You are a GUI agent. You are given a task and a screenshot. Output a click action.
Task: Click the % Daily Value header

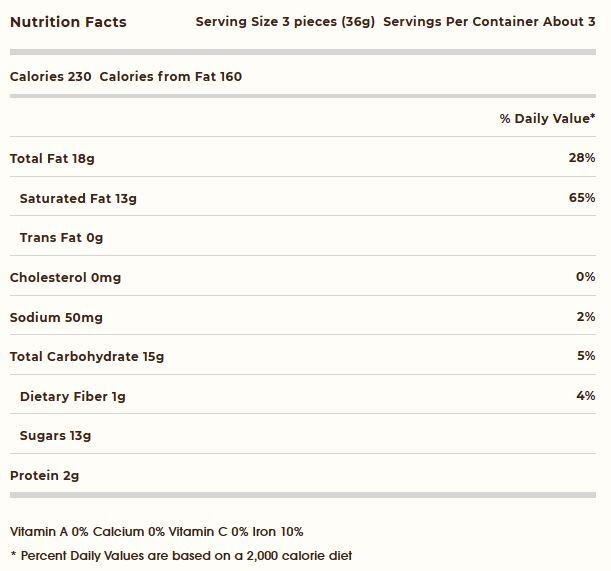click(x=547, y=118)
